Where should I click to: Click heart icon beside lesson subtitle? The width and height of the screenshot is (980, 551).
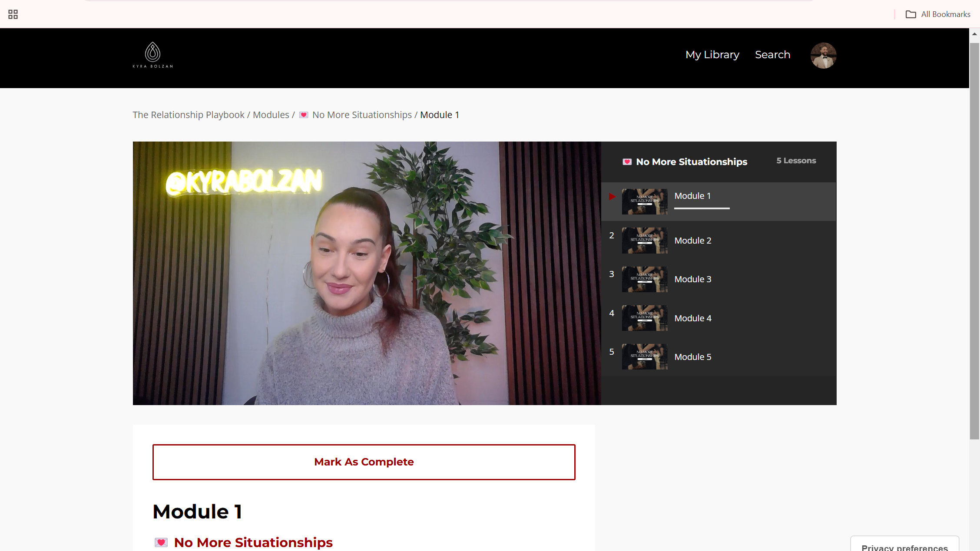[161, 542]
